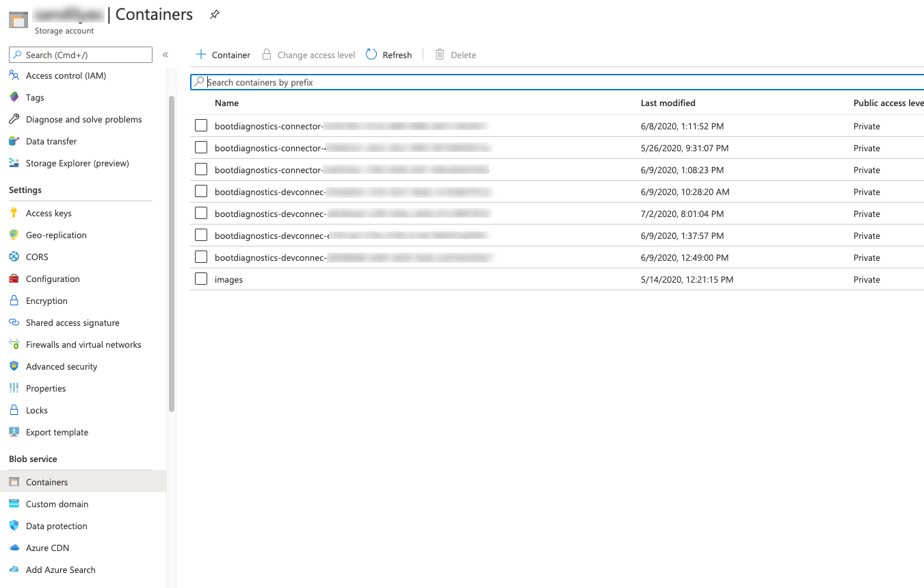This screenshot has height=588, width=924.
Task: Focus the Search containers by prefix field
Action: (557, 82)
